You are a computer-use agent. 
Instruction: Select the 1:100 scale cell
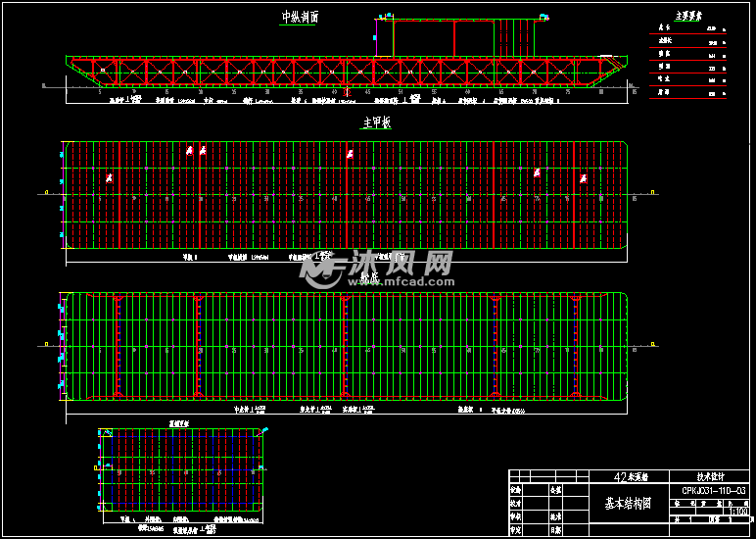pos(741,512)
